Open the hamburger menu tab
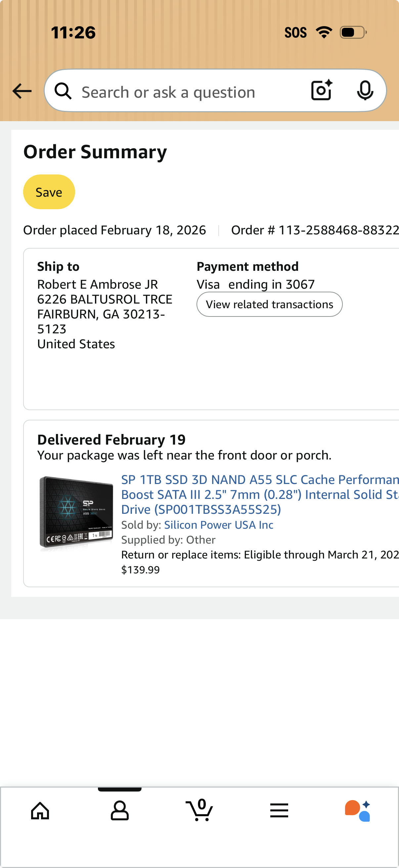Image resolution: width=399 pixels, height=868 pixels. (279, 810)
